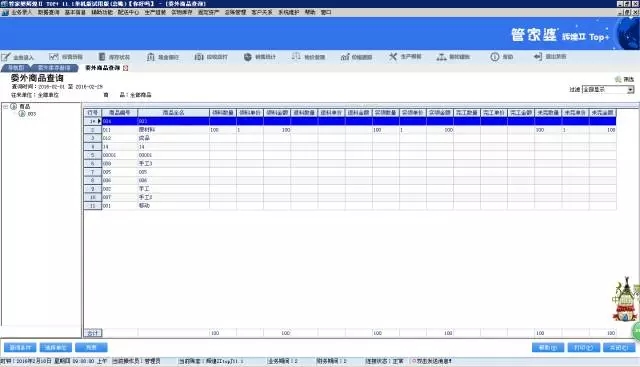This screenshot has width=640, height=367.
Task: Expand the 003 tree node
Action: (x=22, y=114)
